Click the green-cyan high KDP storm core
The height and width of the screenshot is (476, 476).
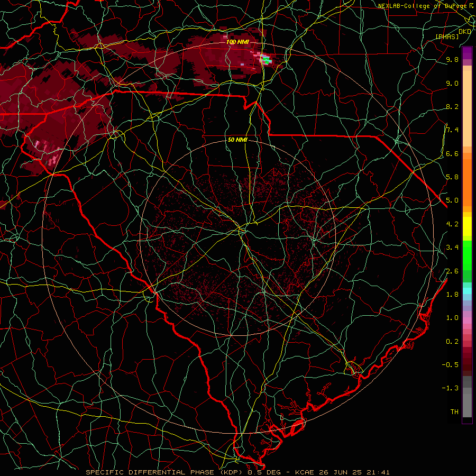click(266, 59)
